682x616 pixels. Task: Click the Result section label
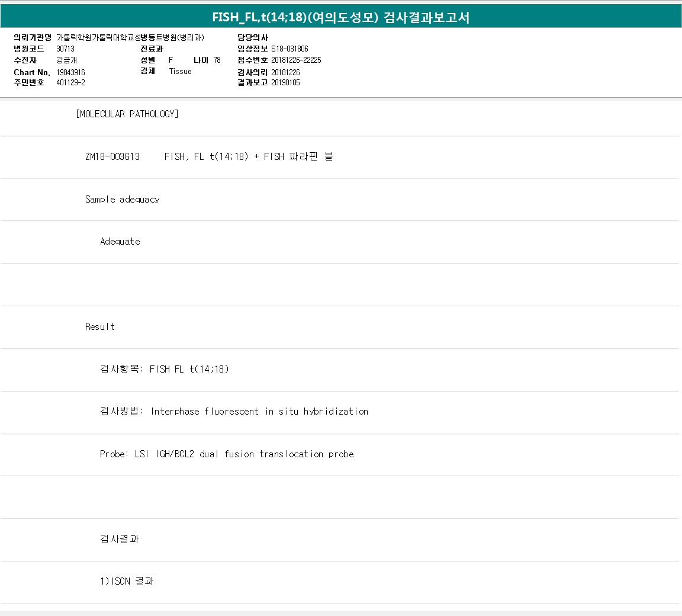(x=99, y=327)
